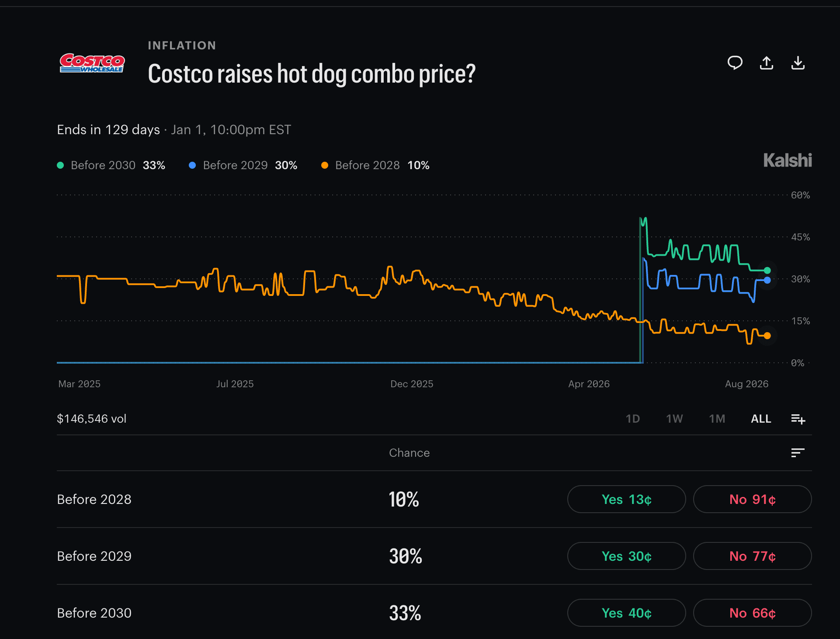Click the Before 2029 30% legend label
Image resolution: width=840 pixels, height=639 pixels.
click(250, 165)
